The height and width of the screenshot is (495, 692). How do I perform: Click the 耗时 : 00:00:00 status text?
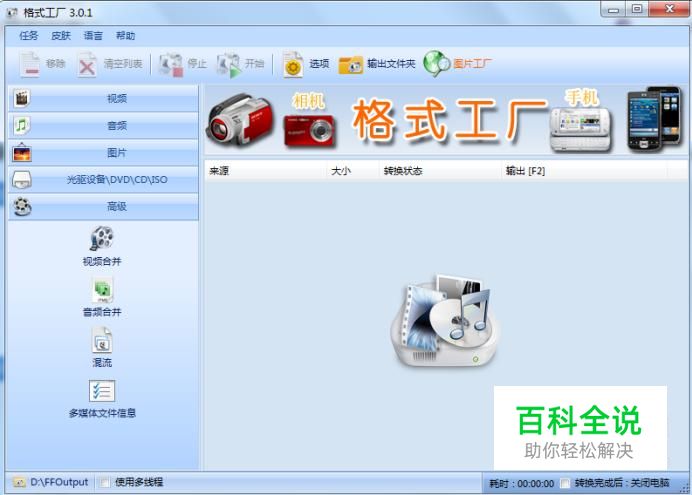[x=522, y=484]
